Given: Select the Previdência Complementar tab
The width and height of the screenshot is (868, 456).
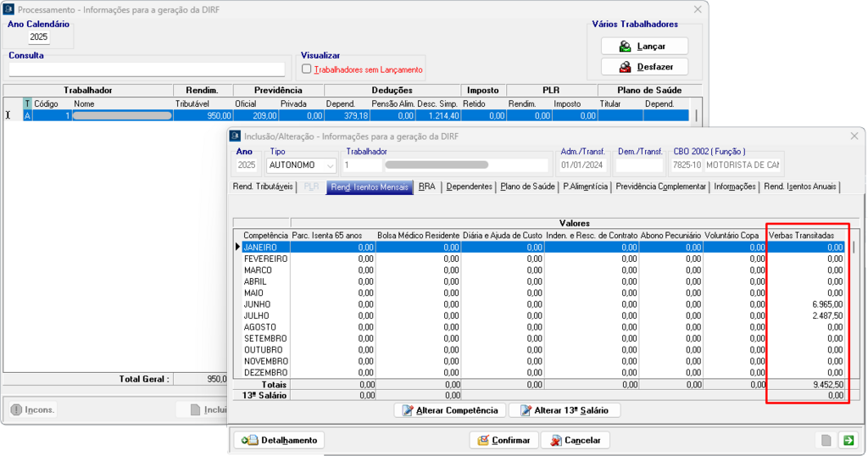Looking at the screenshot, I should coord(661,186).
